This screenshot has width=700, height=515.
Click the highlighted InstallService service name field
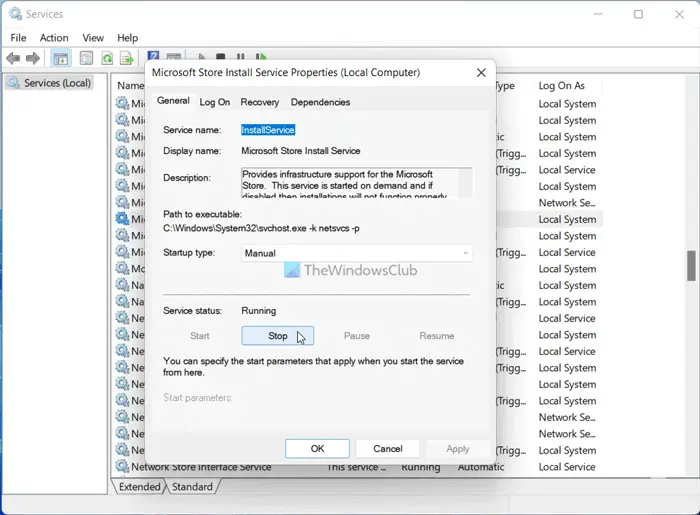tap(268, 130)
